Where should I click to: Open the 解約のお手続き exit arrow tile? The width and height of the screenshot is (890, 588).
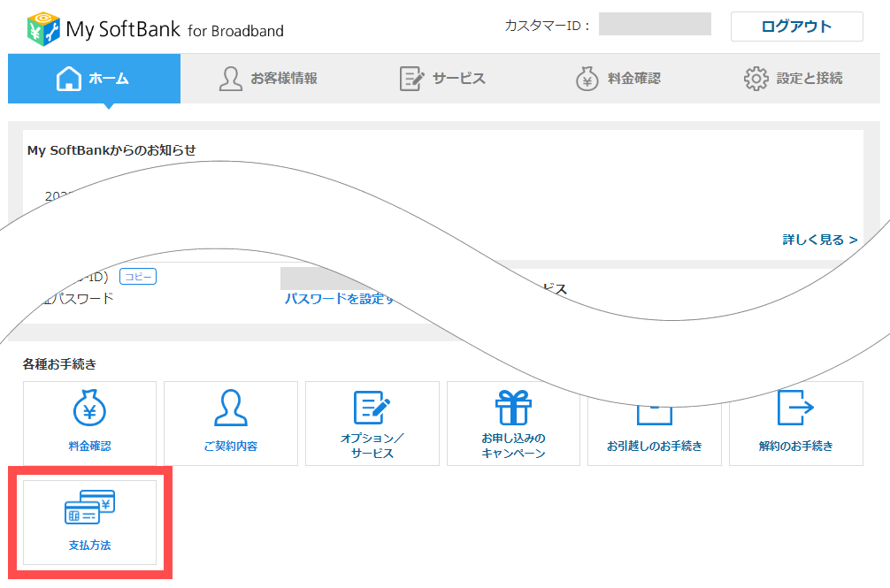pyautogui.click(x=795, y=424)
